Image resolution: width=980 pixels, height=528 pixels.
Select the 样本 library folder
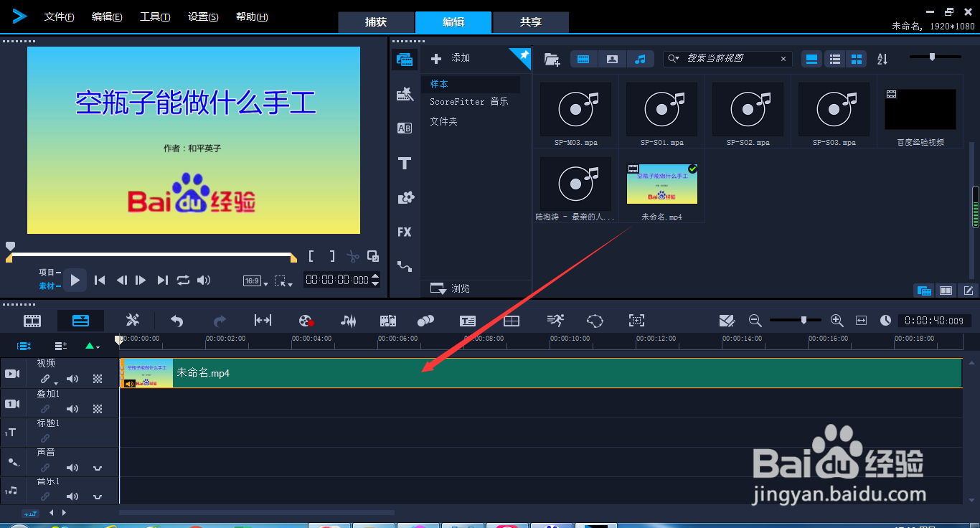click(x=471, y=84)
